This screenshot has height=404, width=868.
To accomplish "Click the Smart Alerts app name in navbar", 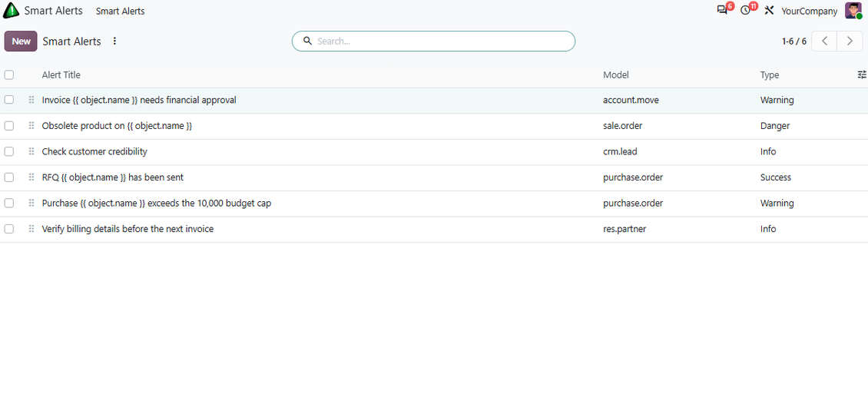I will coord(53,11).
